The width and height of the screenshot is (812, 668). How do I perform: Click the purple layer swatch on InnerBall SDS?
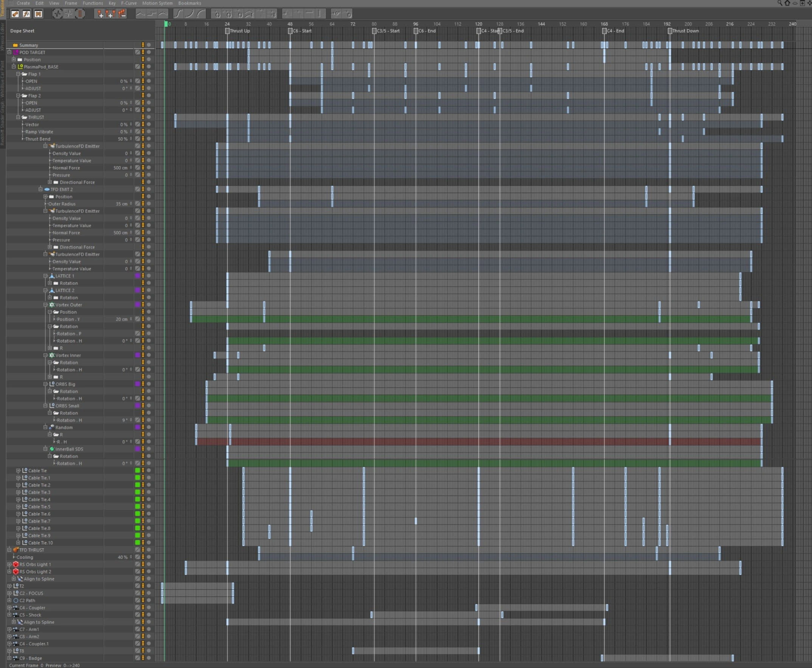[x=138, y=449]
